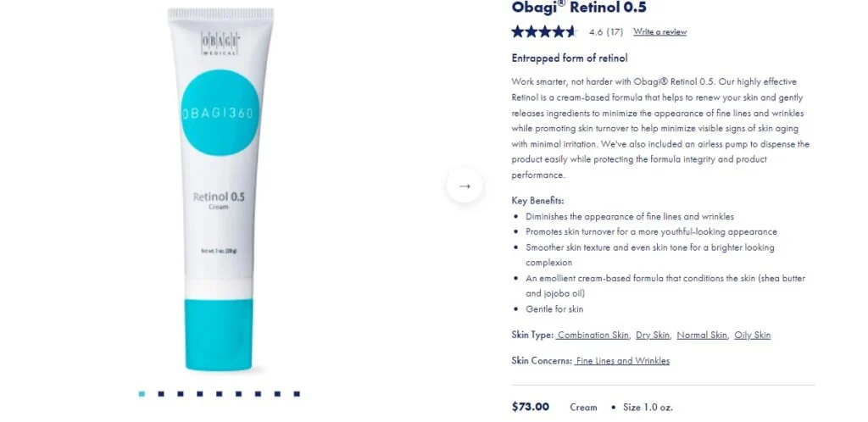
Task: Open the Combination Skin link
Action: [593, 336]
